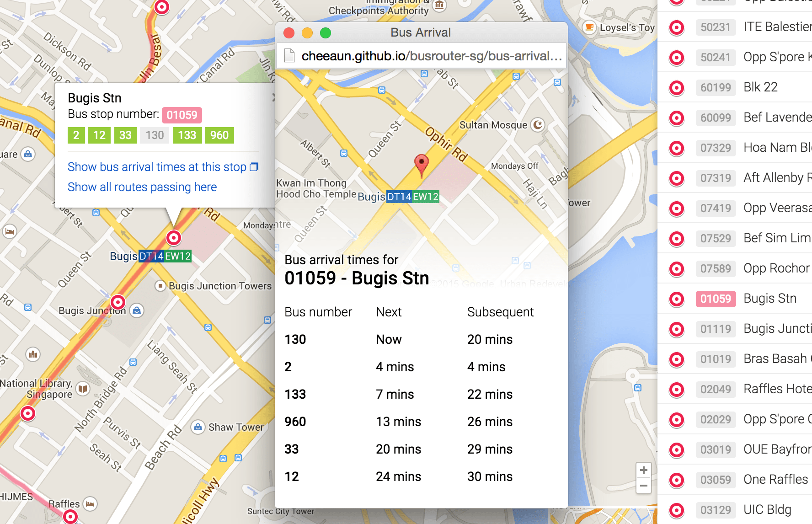This screenshot has height=524, width=812.
Task: Zoom in the map with plus button
Action: pos(643,470)
